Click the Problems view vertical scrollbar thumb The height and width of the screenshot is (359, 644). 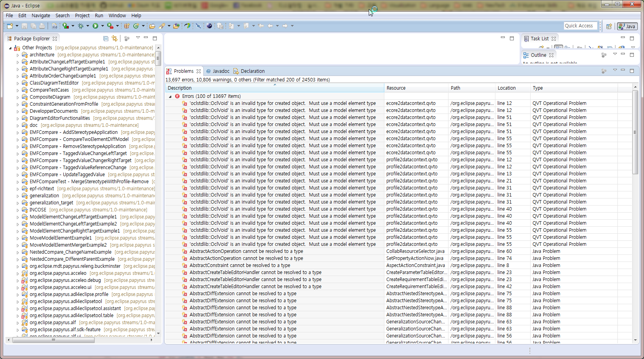pyautogui.click(x=635, y=132)
